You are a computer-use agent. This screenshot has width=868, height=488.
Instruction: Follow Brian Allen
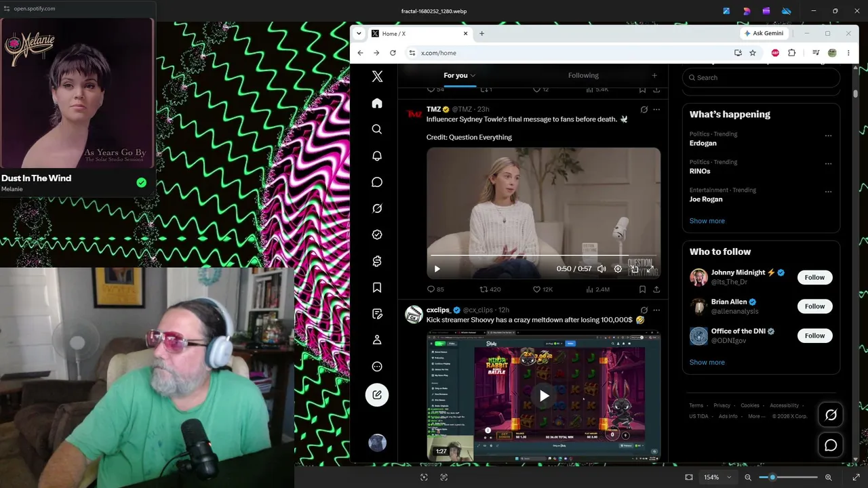814,306
